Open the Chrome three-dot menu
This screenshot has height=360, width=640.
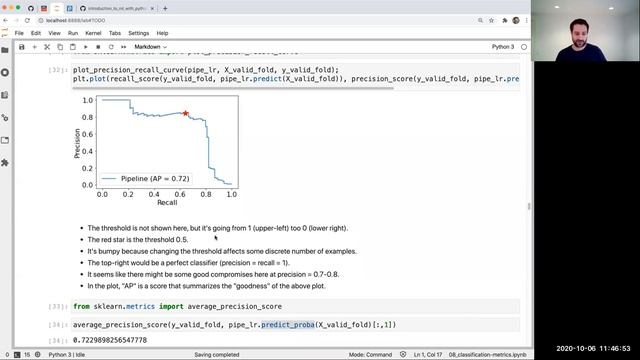(x=527, y=20)
